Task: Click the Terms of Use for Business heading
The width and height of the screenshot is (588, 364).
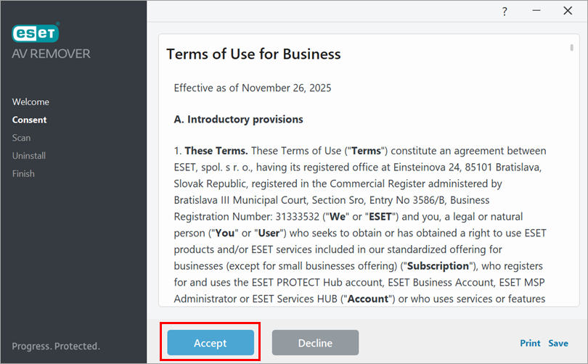Action: tap(253, 54)
